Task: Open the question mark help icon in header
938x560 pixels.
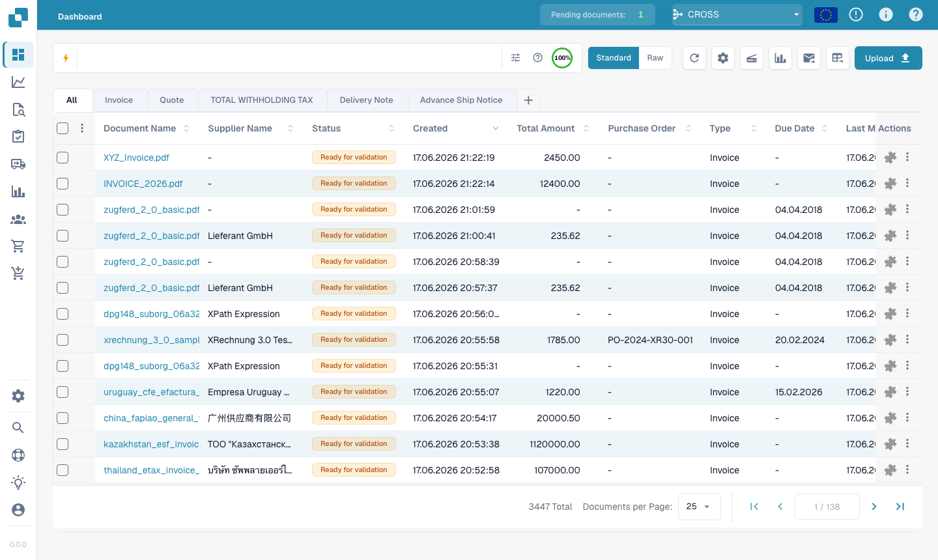Action: click(916, 14)
